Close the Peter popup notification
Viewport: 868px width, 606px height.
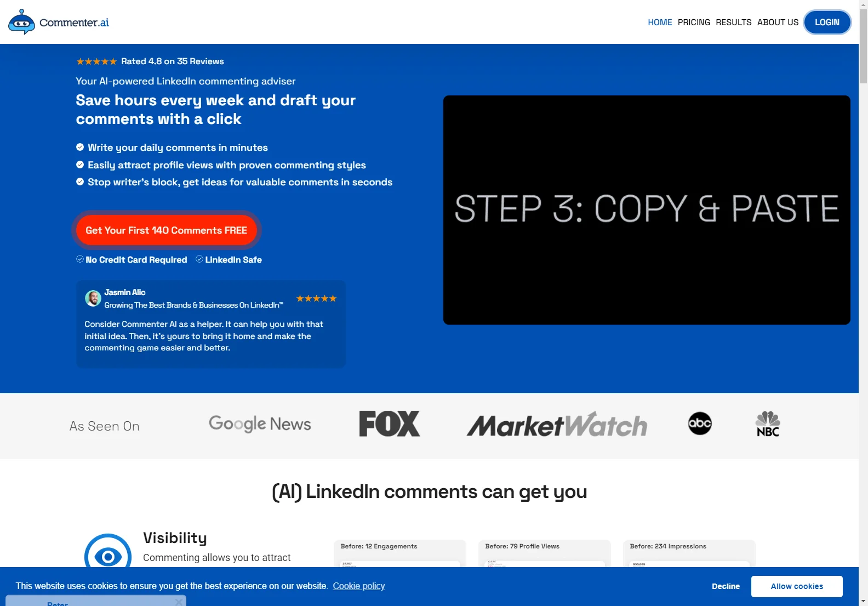click(179, 602)
